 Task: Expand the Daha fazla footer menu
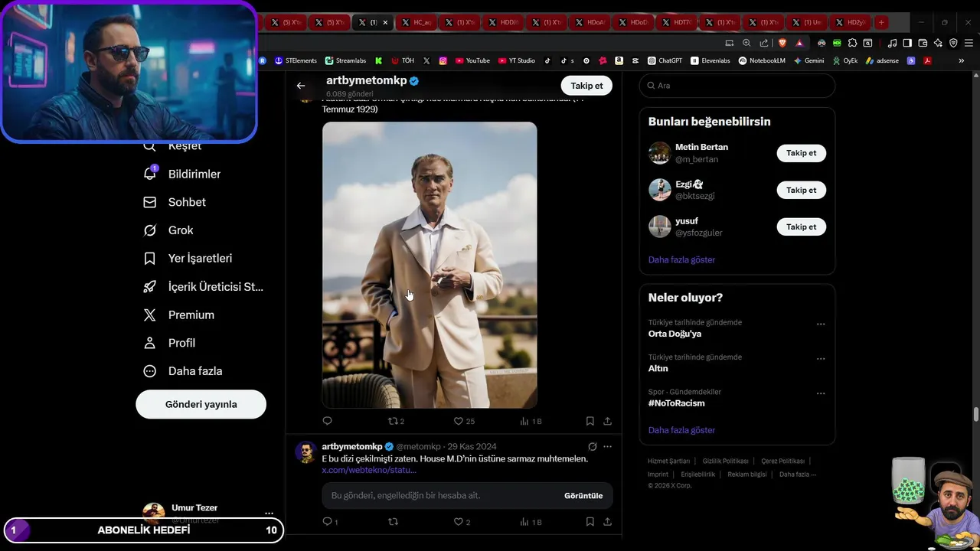797,474
